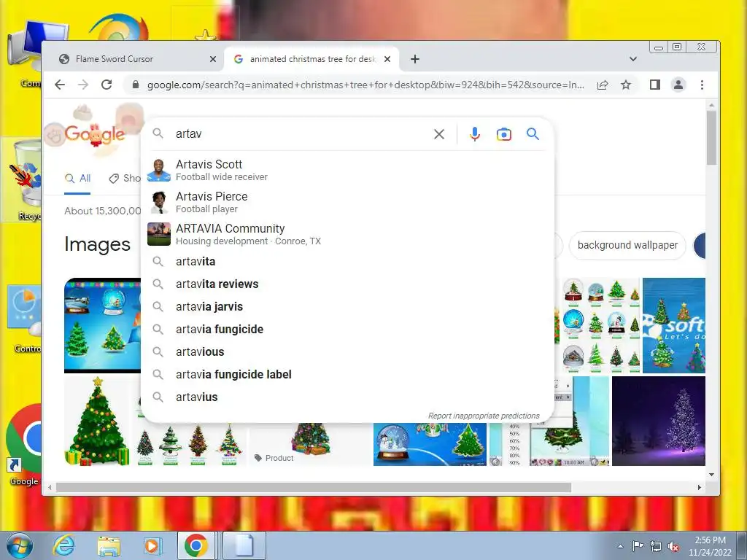Screen dimensions: 747x560
Task: Pick the artavius suggestion
Action: 348,397
